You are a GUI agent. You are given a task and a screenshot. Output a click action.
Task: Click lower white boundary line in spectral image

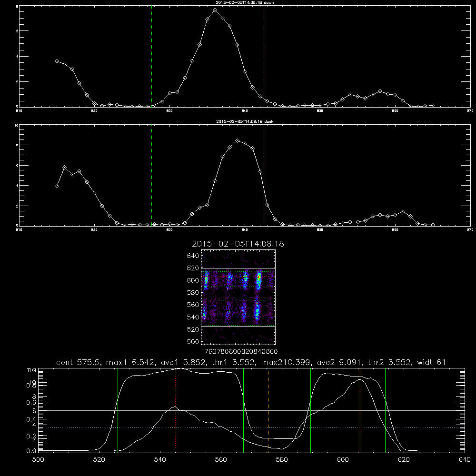coord(238,326)
